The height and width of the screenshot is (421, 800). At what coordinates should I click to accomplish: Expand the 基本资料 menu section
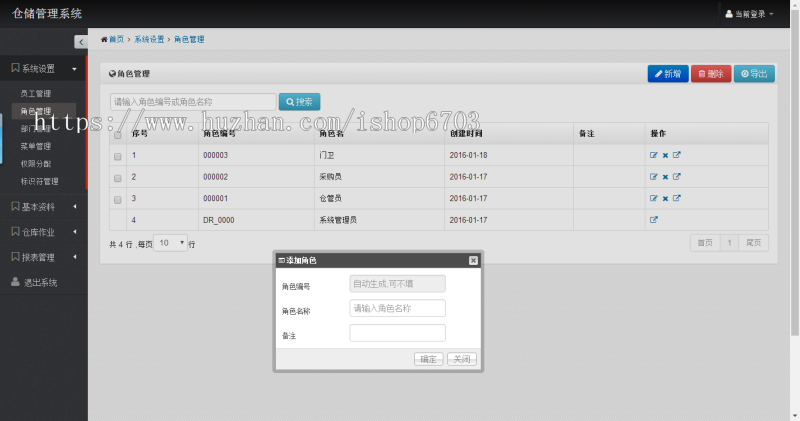[43, 207]
